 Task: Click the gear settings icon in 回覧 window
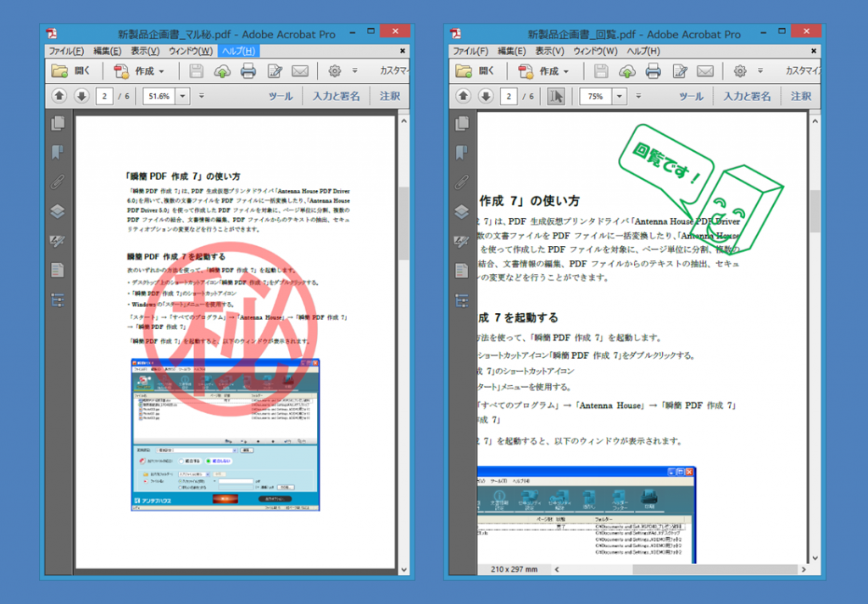point(739,71)
